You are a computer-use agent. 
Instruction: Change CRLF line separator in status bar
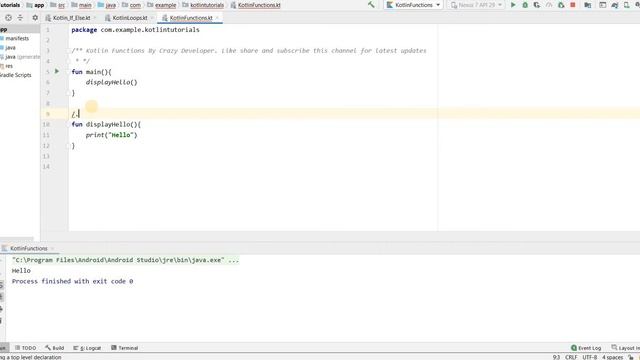(x=571, y=357)
